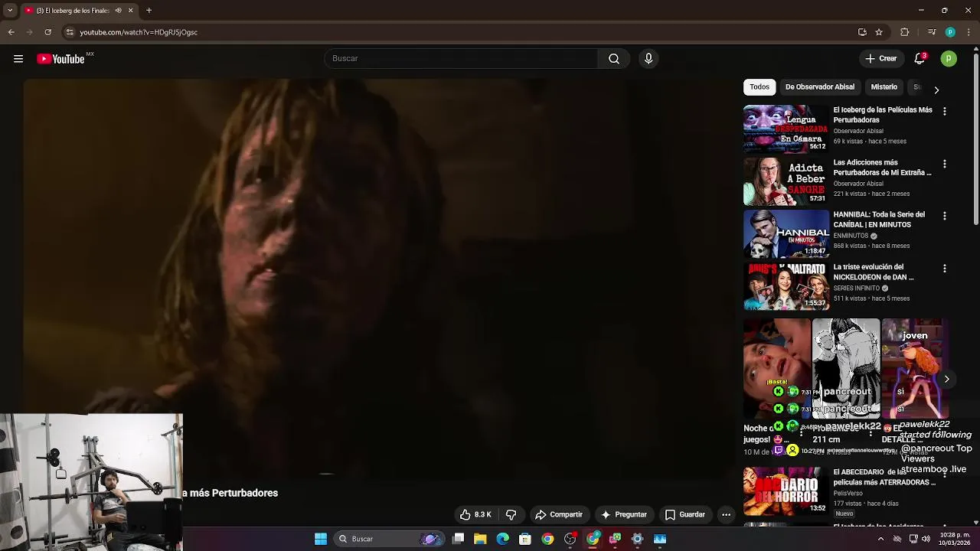Open the 'joven' Shorts thumbnail
This screenshot has height=551, width=980.
915,368
